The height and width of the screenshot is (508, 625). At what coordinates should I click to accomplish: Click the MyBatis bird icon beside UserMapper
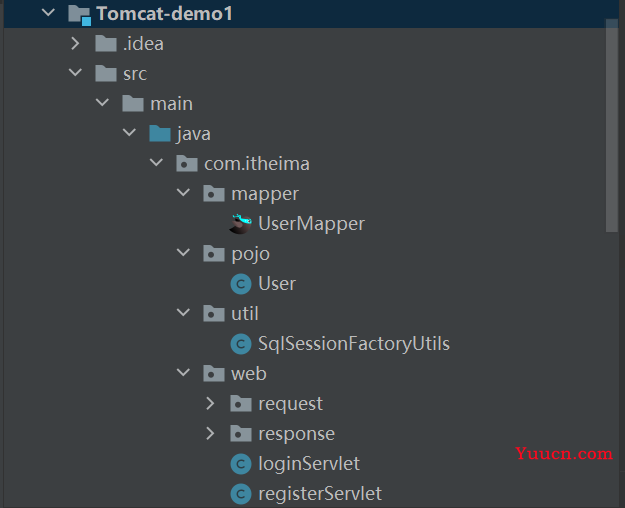(241, 224)
